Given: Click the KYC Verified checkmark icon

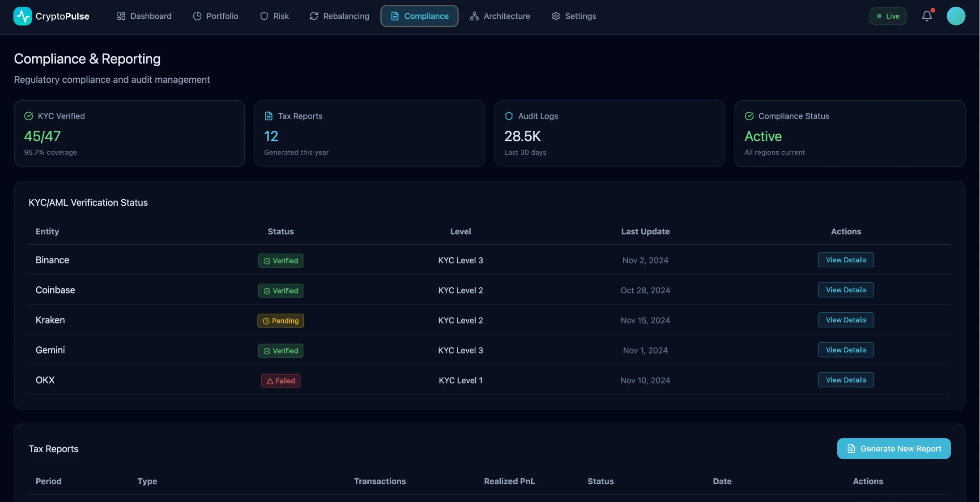Looking at the screenshot, I should 28,116.
